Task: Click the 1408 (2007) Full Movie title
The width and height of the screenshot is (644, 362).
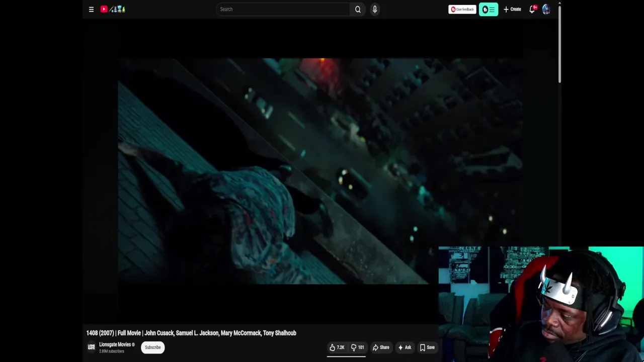Action: [x=191, y=333]
